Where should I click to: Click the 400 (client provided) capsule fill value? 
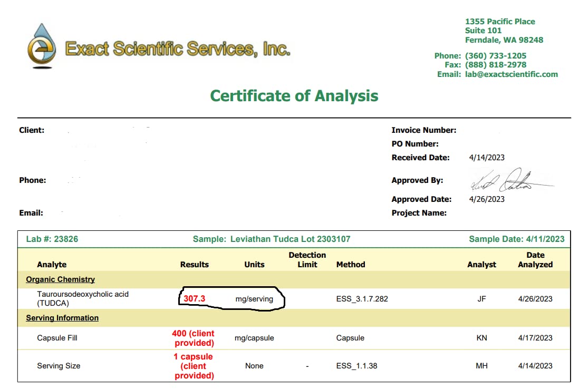point(194,338)
